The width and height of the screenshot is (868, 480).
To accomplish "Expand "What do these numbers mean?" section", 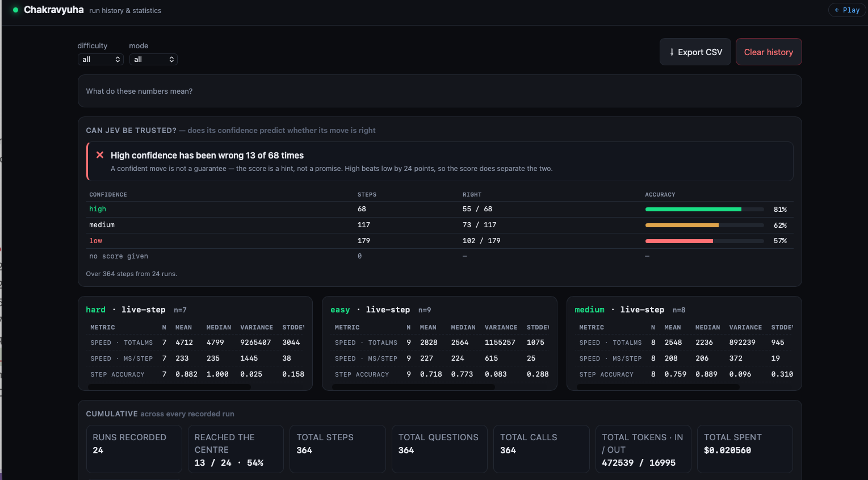I will click(x=439, y=91).
